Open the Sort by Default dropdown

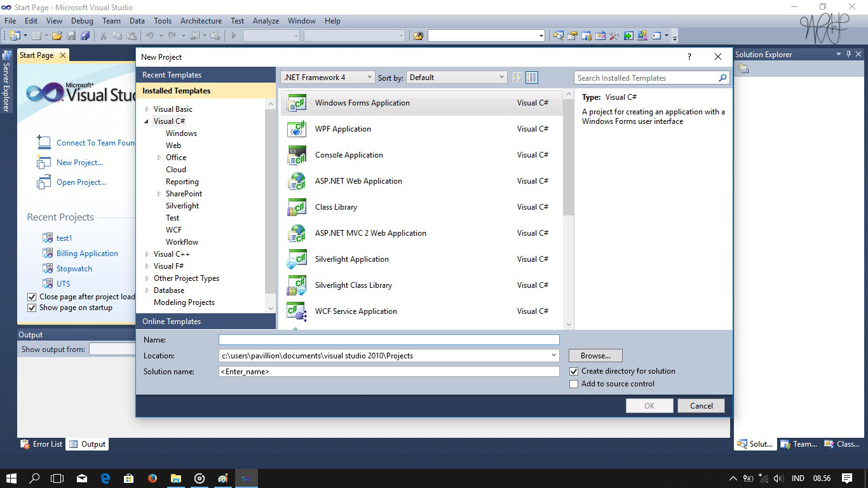(456, 78)
